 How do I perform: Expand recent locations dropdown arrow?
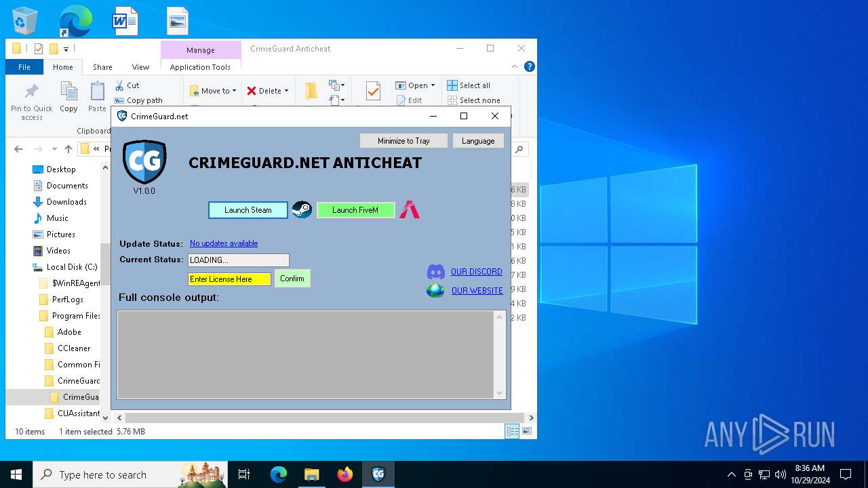point(54,149)
